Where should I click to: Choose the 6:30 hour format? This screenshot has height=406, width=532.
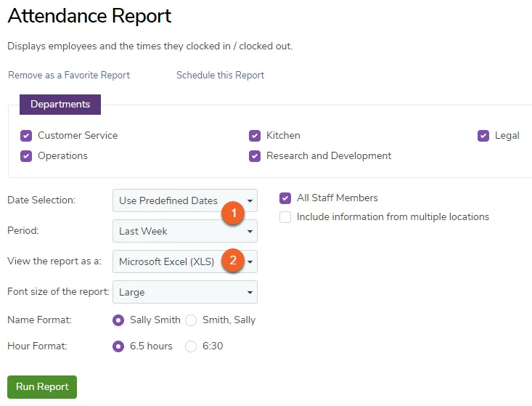[191, 346]
